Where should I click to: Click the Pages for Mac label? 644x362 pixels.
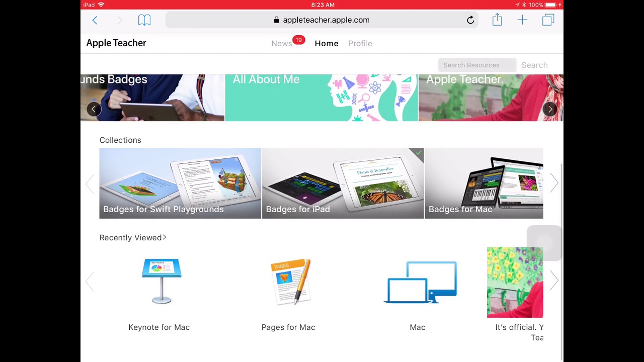[288, 327]
